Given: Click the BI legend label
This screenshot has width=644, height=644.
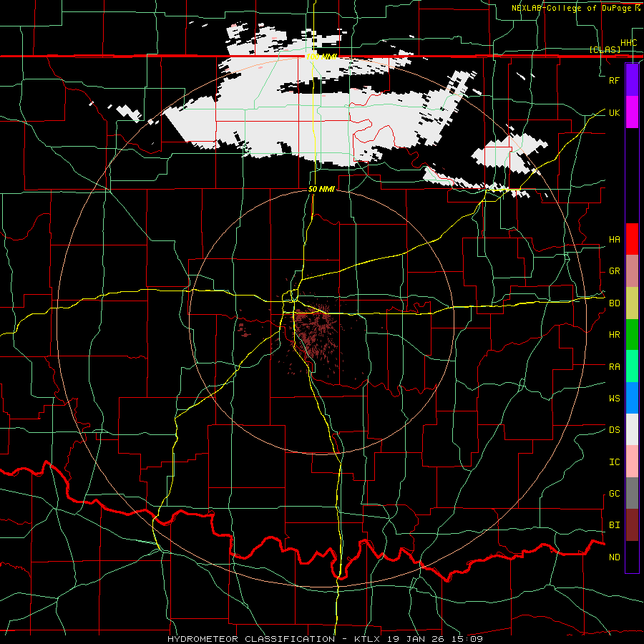Looking at the screenshot, I should pos(614,525).
